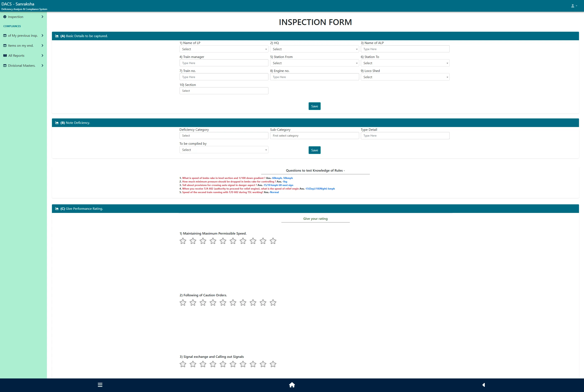Open the Sub-Category select field
This screenshot has width=584, height=392.
315,136
